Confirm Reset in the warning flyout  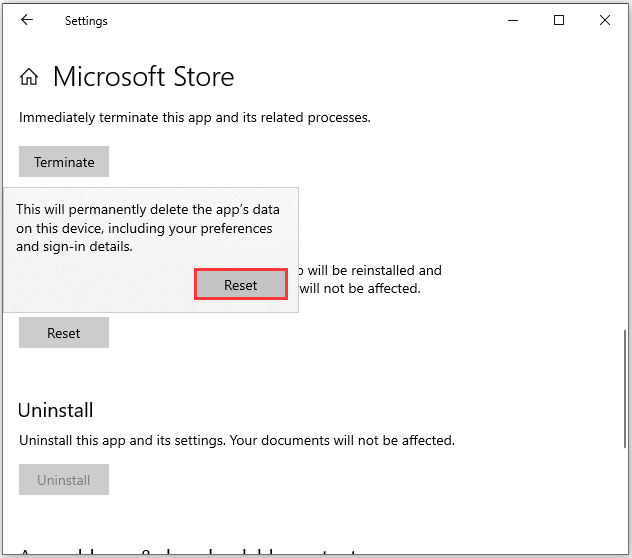click(240, 285)
